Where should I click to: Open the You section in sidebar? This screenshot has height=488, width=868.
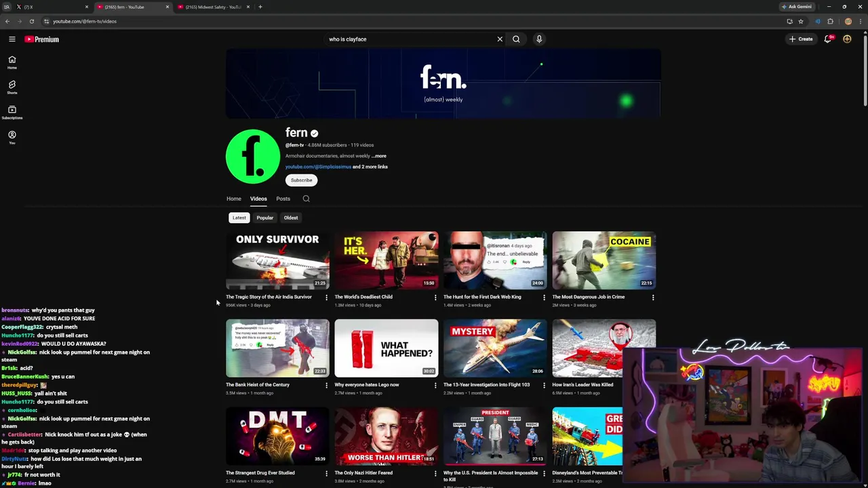(x=12, y=138)
